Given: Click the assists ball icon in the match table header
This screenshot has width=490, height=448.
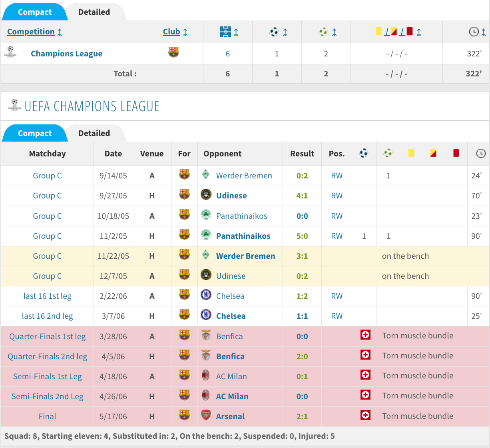Looking at the screenshot, I should click(x=388, y=153).
